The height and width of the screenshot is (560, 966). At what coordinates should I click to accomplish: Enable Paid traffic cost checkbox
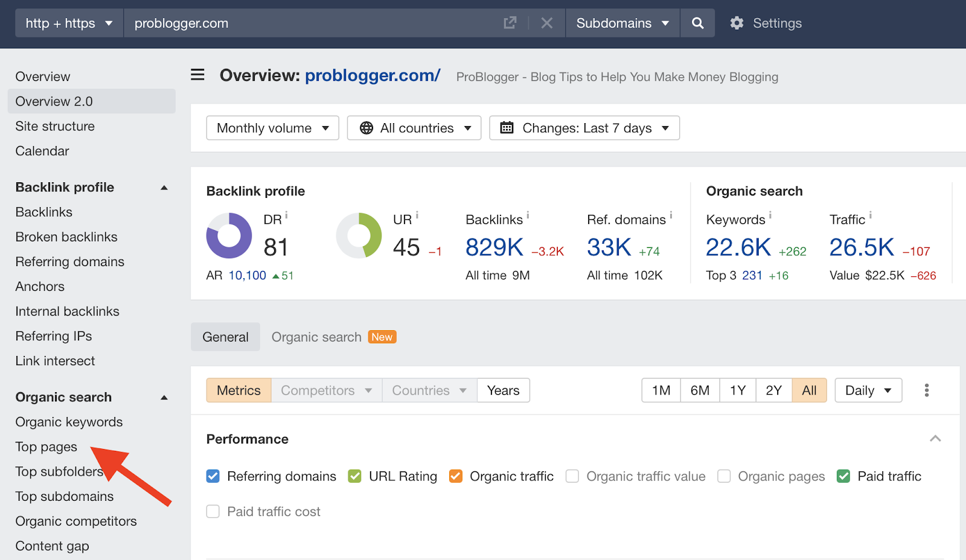pyautogui.click(x=213, y=512)
